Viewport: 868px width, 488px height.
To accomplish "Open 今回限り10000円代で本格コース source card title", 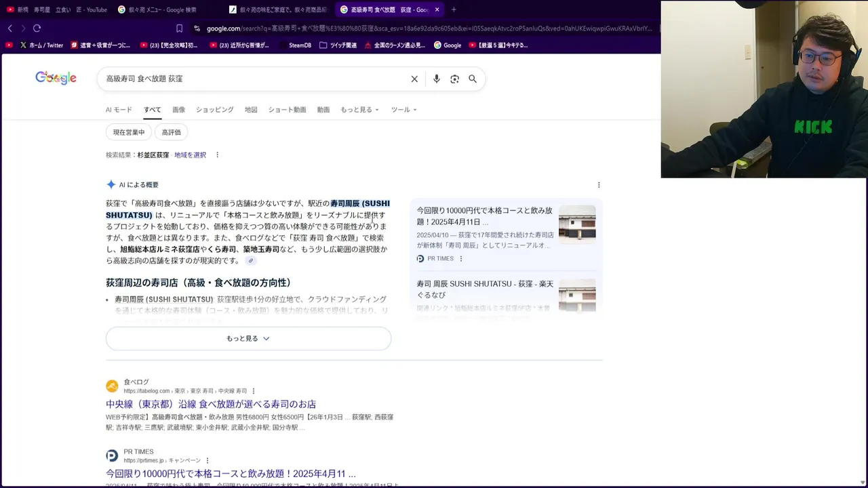I will 484,216.
